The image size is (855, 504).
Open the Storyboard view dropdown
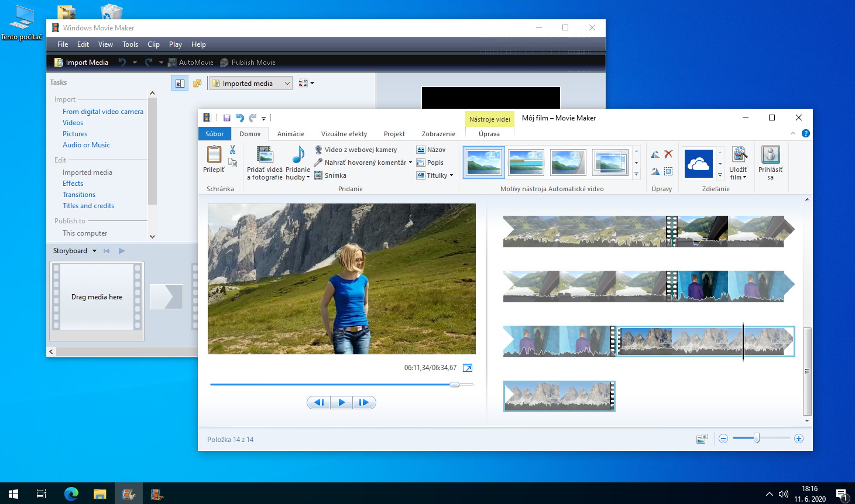point(94,251)
